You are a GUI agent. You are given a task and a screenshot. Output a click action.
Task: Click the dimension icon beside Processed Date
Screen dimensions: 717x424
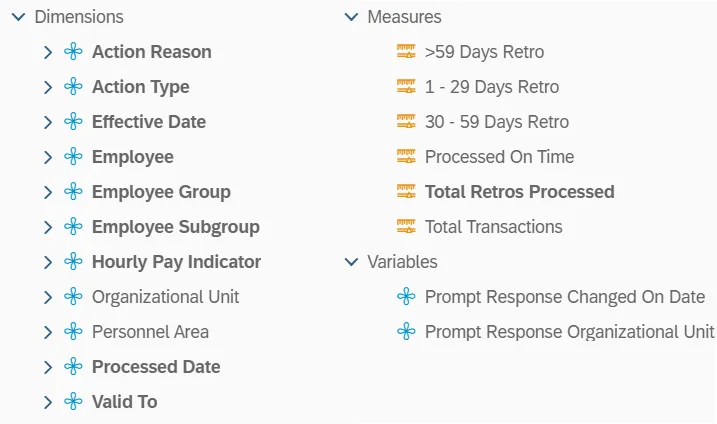point(73,367)
